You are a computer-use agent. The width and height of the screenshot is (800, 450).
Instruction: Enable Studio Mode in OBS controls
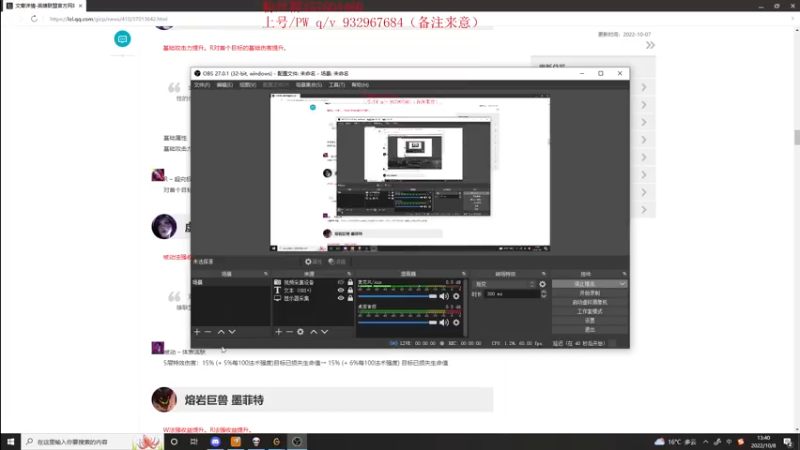590,311
